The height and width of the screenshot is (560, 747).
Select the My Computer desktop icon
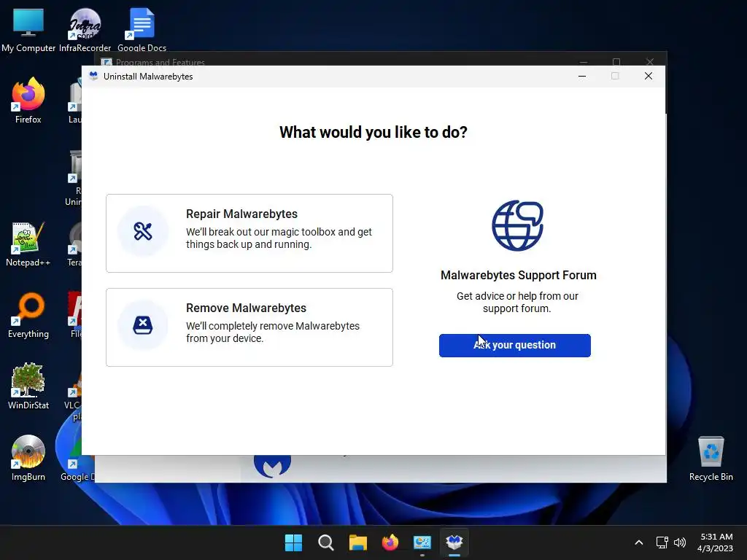click(x=28, y=30)
